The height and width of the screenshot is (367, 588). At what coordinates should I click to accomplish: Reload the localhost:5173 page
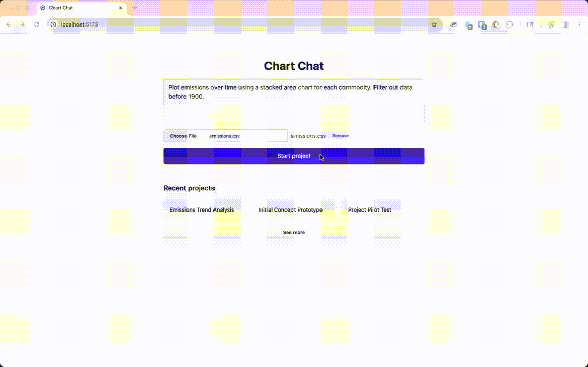click(x=36, y=24)
